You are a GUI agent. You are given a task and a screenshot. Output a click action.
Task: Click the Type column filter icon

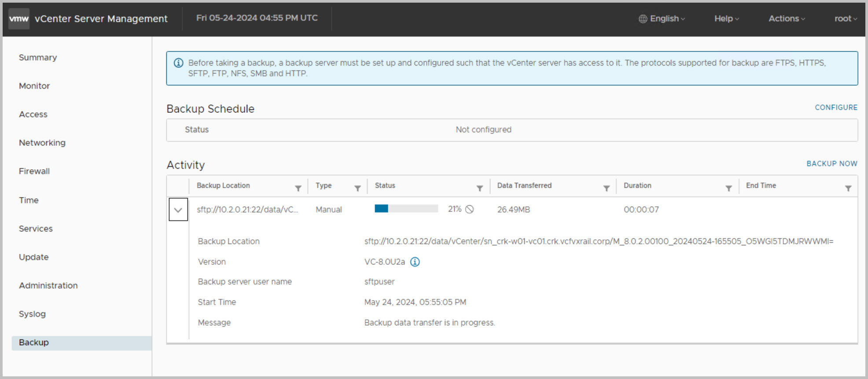(357, 188)
